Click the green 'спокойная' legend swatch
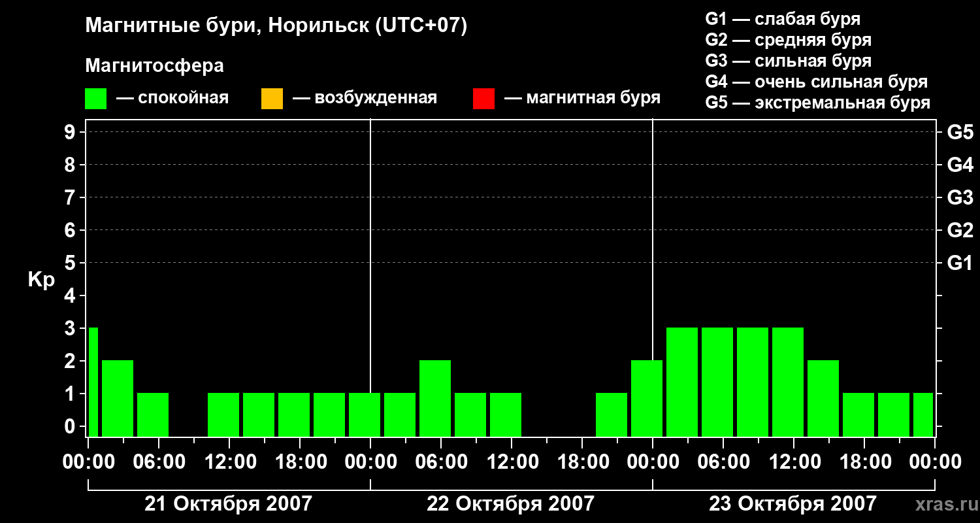Viewport: 980px width, 523px height. [96, 99]
